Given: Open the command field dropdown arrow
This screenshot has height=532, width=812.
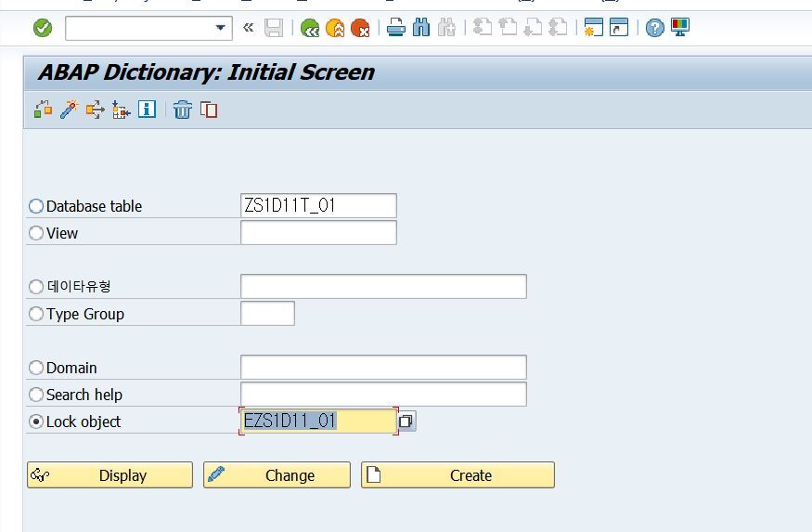Looking at the screenshot, I should click(221, 28).
